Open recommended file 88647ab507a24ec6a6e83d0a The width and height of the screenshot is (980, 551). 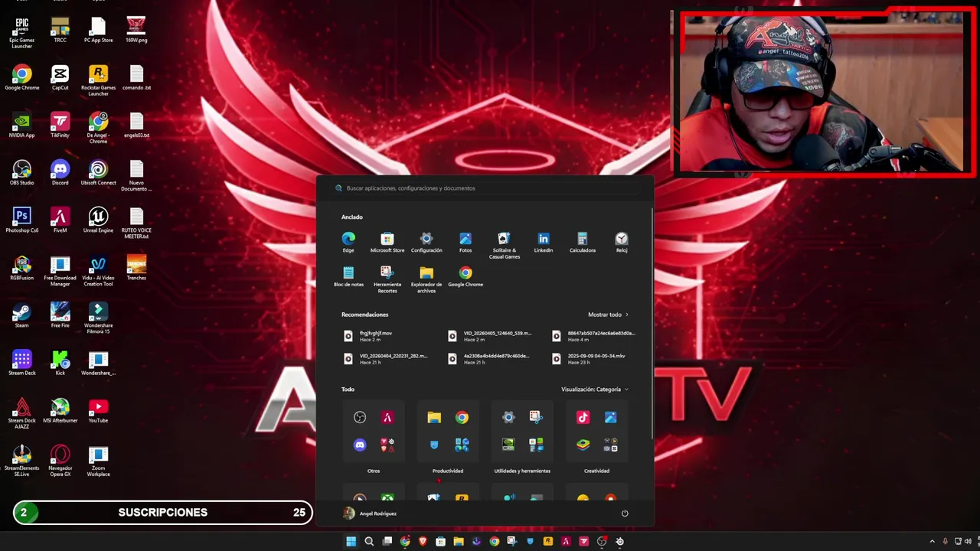[x=597, y=336]
